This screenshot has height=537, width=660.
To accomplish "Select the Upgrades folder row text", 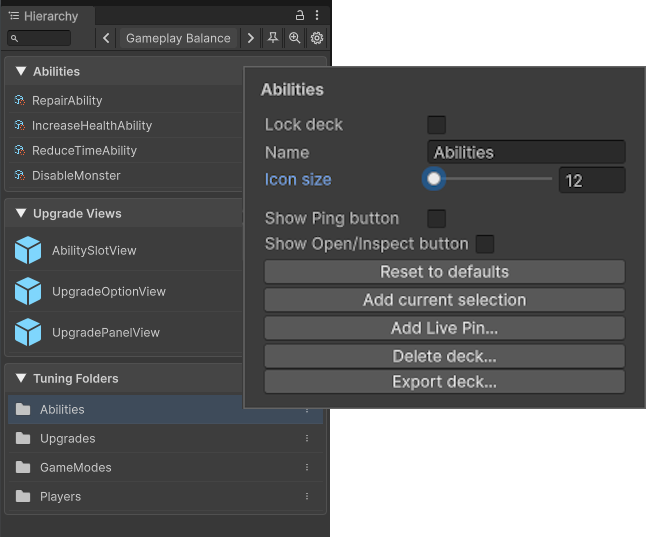I will pyautogui.click(x=68, y=439).
